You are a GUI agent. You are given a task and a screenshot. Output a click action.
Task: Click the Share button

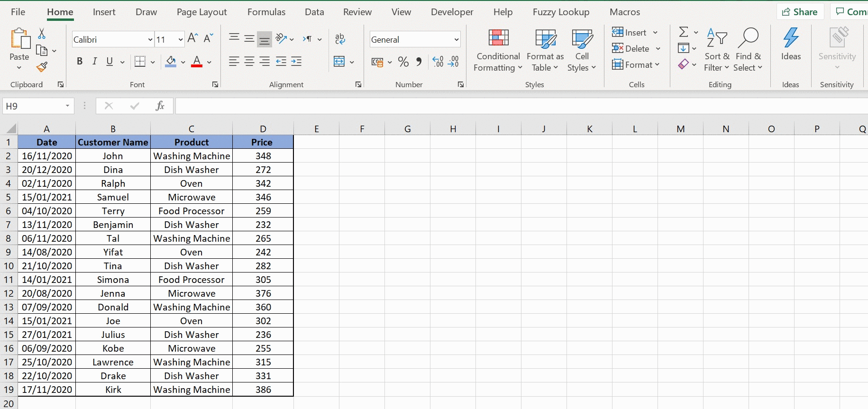[800, 12]
